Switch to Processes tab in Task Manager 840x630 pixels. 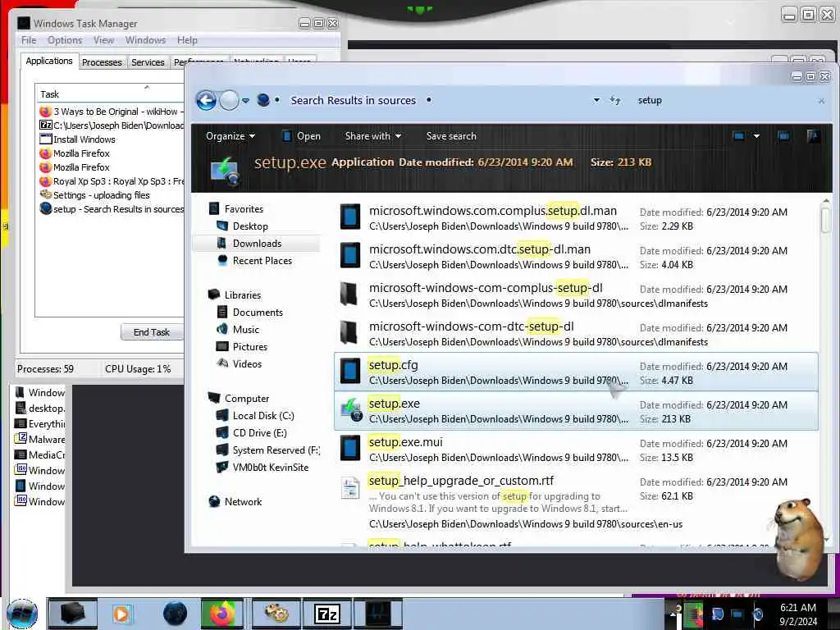[x=102, y=62]
